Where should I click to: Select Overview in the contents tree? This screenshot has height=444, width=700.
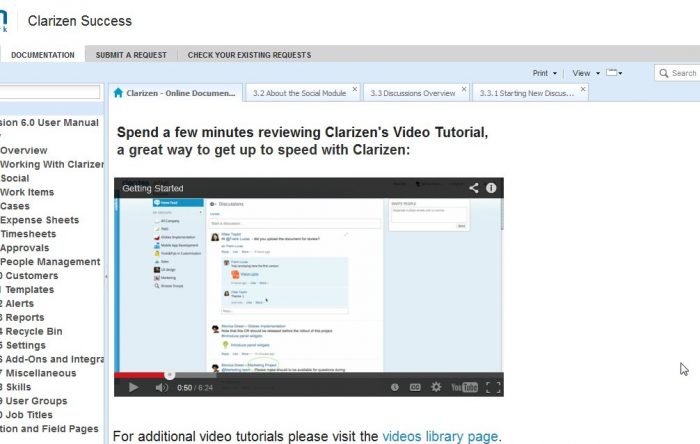click(24, 150)
